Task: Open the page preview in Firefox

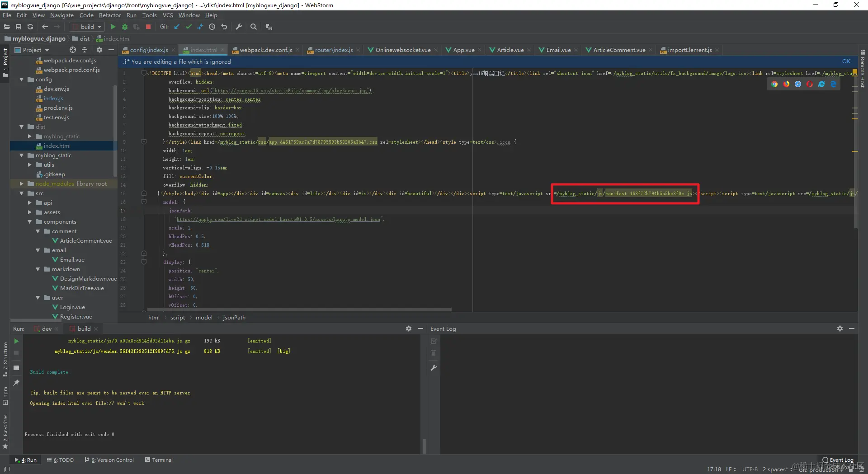Action: 787,84
